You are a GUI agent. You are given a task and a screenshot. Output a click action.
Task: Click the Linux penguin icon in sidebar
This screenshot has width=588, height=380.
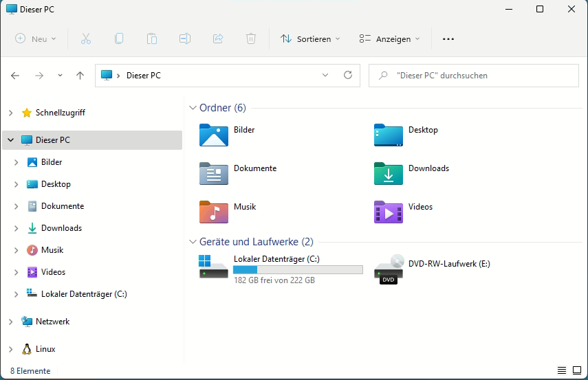click(x=27, y=349)
